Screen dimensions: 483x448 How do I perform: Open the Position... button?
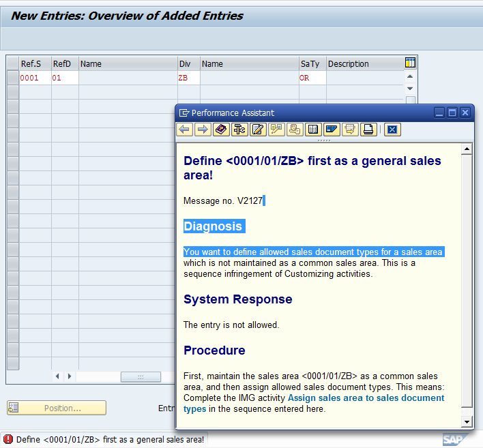[57, 408]
